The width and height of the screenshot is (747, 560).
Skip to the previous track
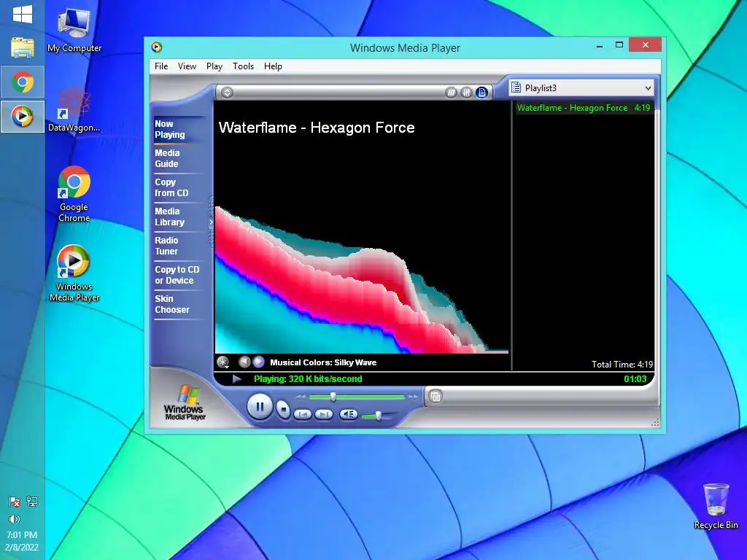coord(303,414)
